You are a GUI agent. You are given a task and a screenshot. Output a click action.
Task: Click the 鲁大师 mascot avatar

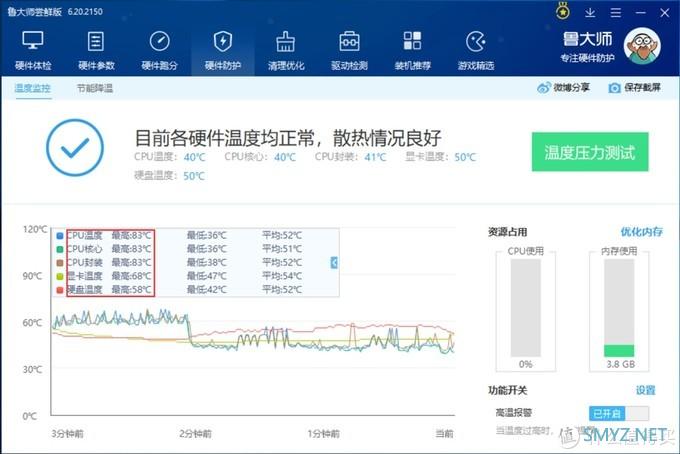tap(642, 46)
